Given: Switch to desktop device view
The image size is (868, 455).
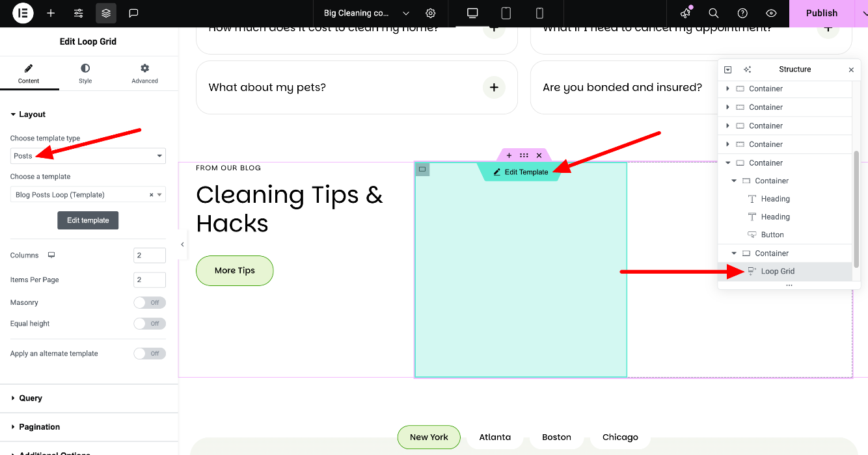Looking at the screenshot, I should 472,13.
